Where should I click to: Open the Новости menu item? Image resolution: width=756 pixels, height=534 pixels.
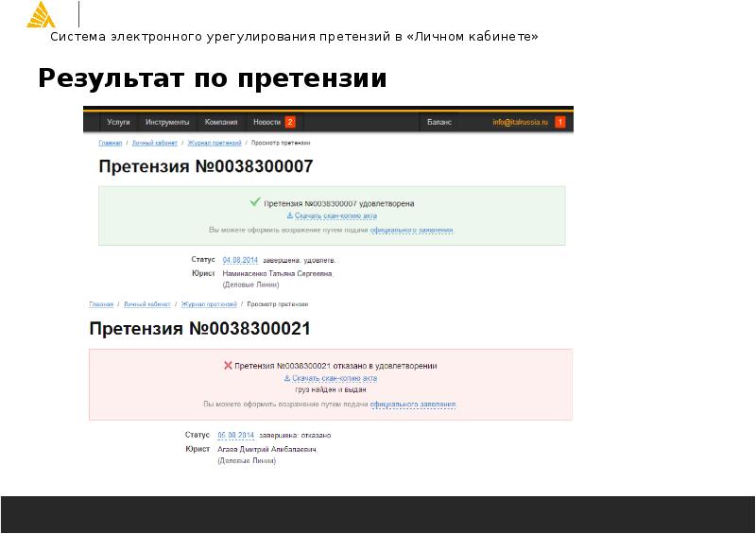(x=266, y=122)
